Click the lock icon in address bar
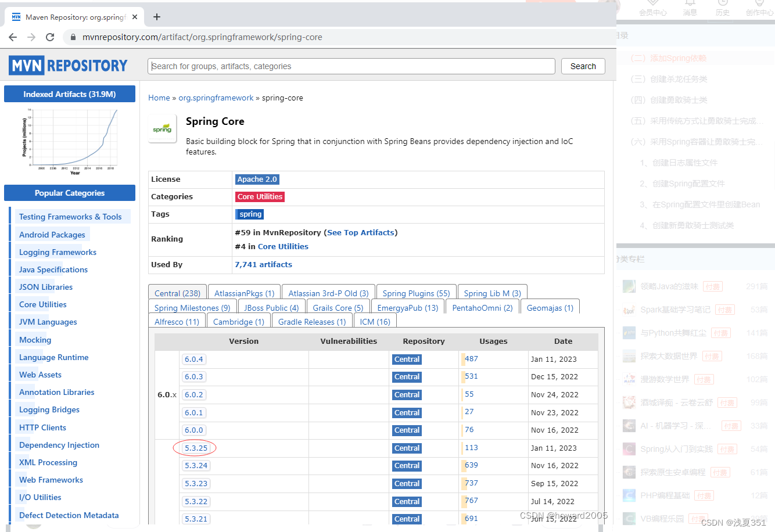The height and width of the screenshot is (532, 775). [73, 37]
